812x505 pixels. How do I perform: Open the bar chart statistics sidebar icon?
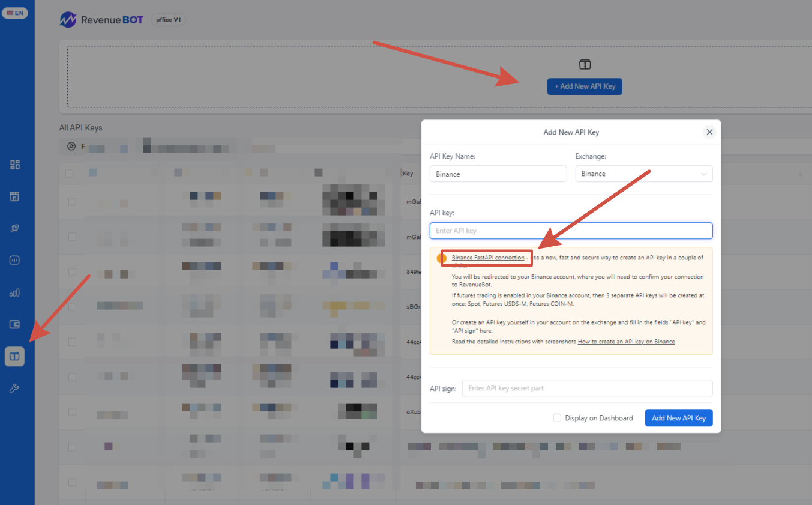point(15,292)
